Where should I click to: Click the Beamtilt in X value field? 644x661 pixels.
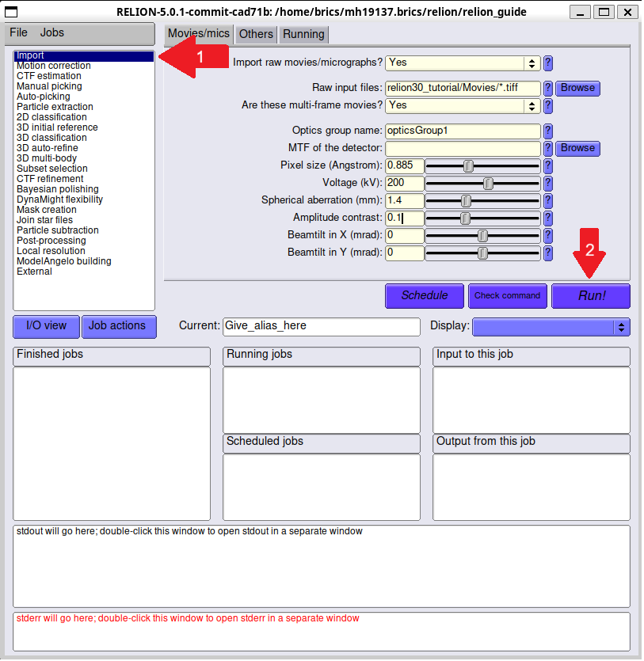(405, 235)
